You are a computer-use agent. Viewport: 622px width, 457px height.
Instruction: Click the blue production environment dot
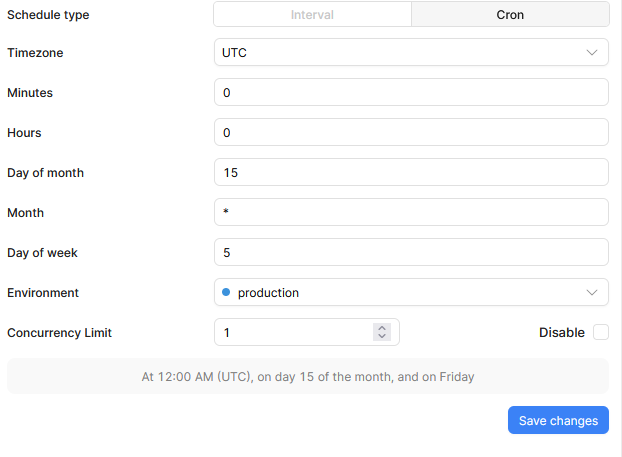click(226, 292)
